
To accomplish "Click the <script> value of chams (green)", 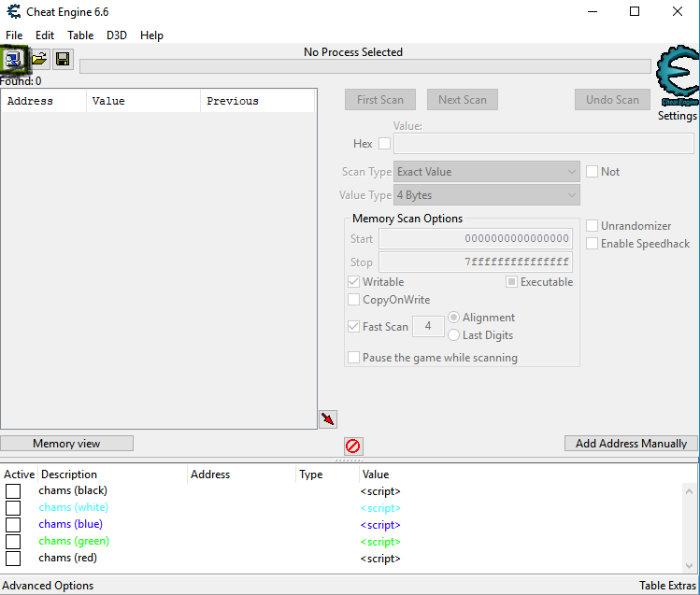I will tap(380, 542).
